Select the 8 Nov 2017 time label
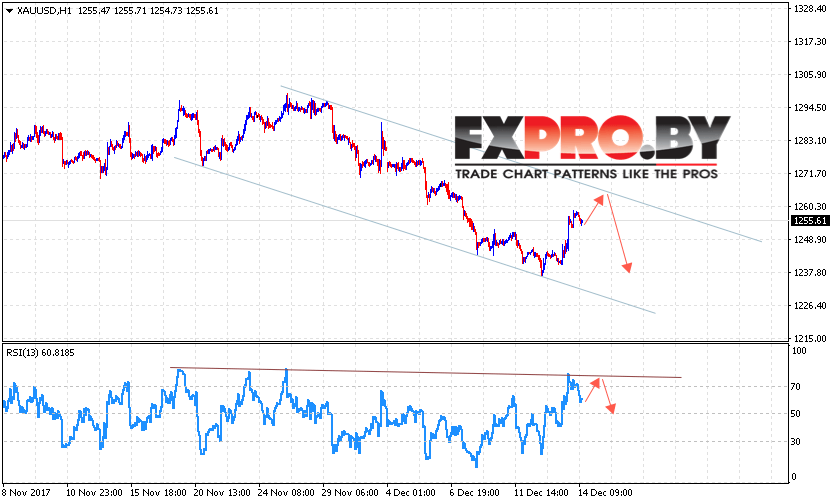The width and height of the screenshot is (831, 504). (x=26, y=493)
